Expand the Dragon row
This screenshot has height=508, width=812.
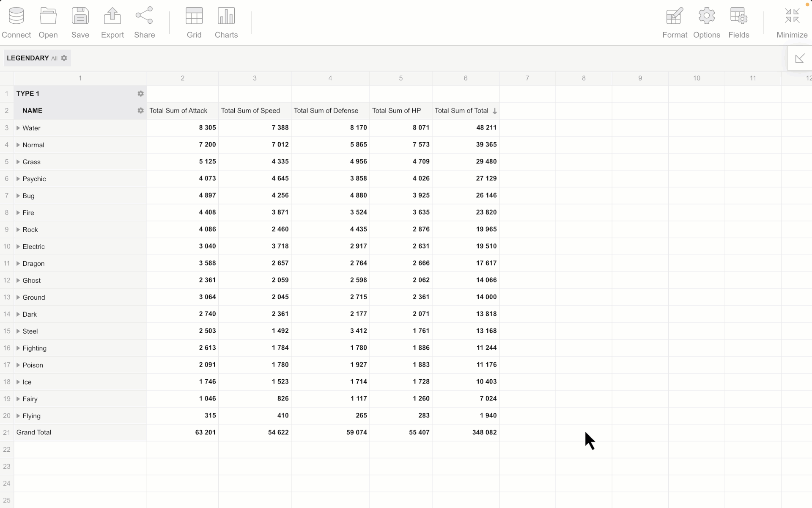click(18, 263)
